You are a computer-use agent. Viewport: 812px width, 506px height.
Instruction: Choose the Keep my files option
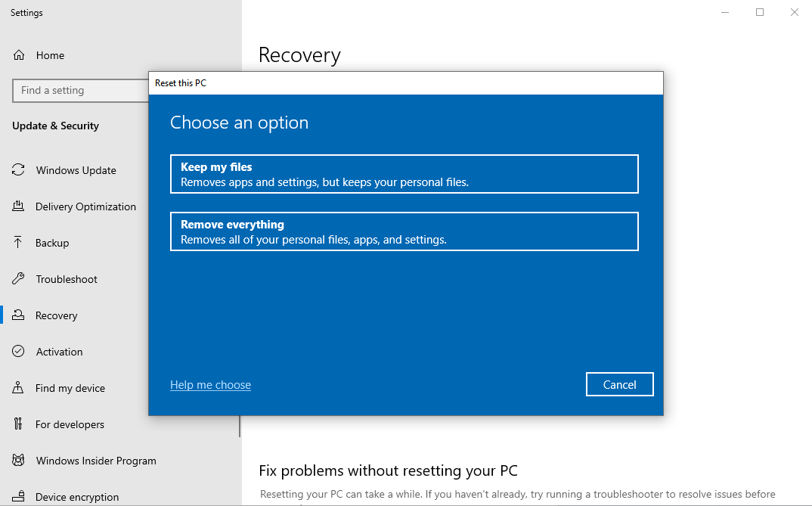coord(404,174)
